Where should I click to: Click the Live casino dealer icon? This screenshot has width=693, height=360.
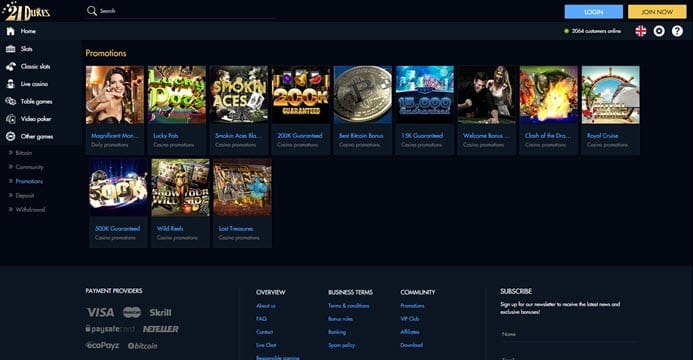point(11,84)
